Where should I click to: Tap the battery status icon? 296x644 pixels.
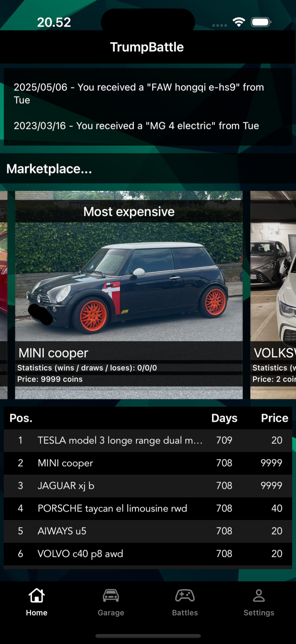coord(261,22)
